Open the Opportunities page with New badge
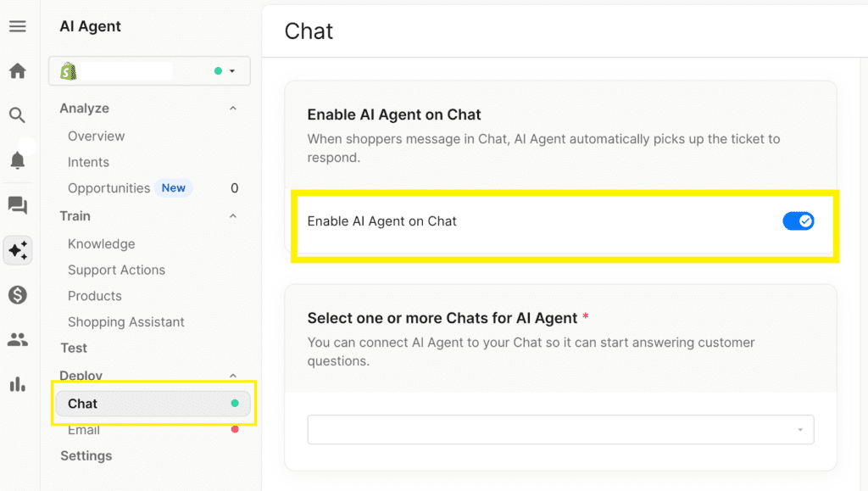Screen dimensions: 868x491 tap(109, 187)
